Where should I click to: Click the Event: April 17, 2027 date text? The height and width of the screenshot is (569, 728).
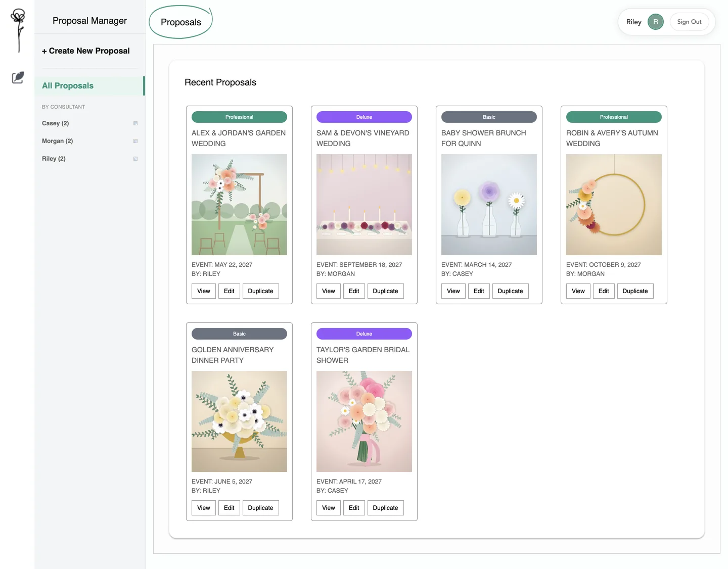pos(349,482)
